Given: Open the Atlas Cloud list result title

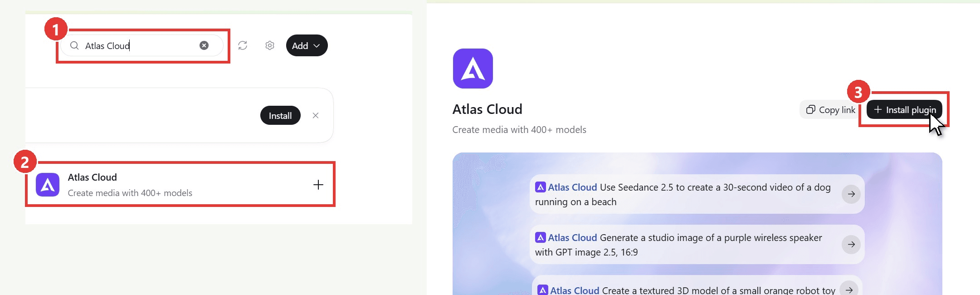Looking at the screenshot, I should (93, 177).
